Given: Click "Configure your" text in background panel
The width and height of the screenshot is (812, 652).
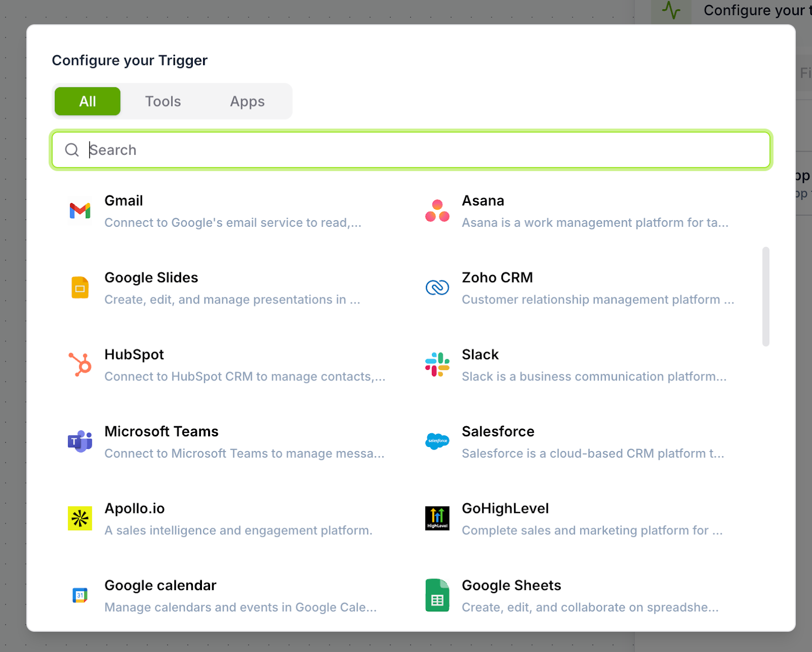Looking at the screenshot, I should click(x=754, y=10).
